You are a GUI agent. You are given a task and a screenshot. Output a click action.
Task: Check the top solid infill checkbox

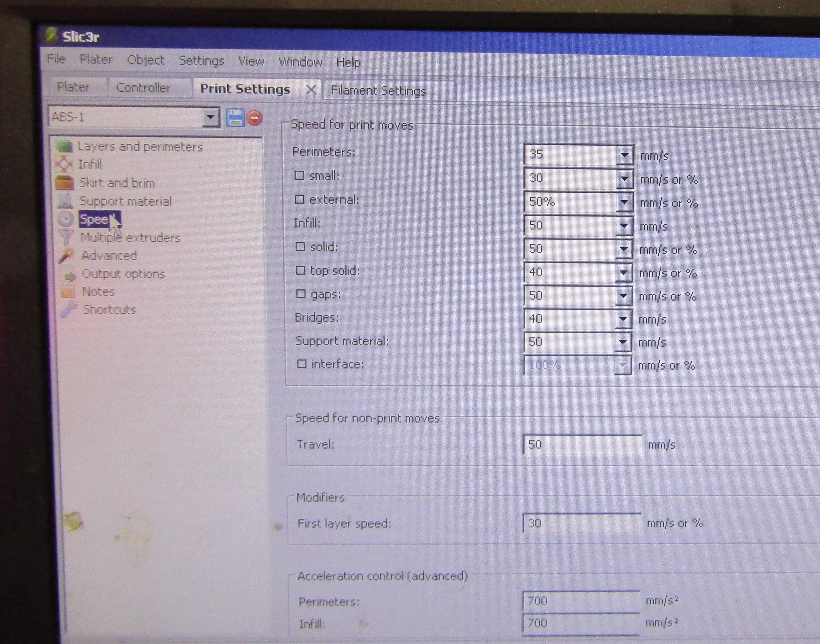[300, 270]
